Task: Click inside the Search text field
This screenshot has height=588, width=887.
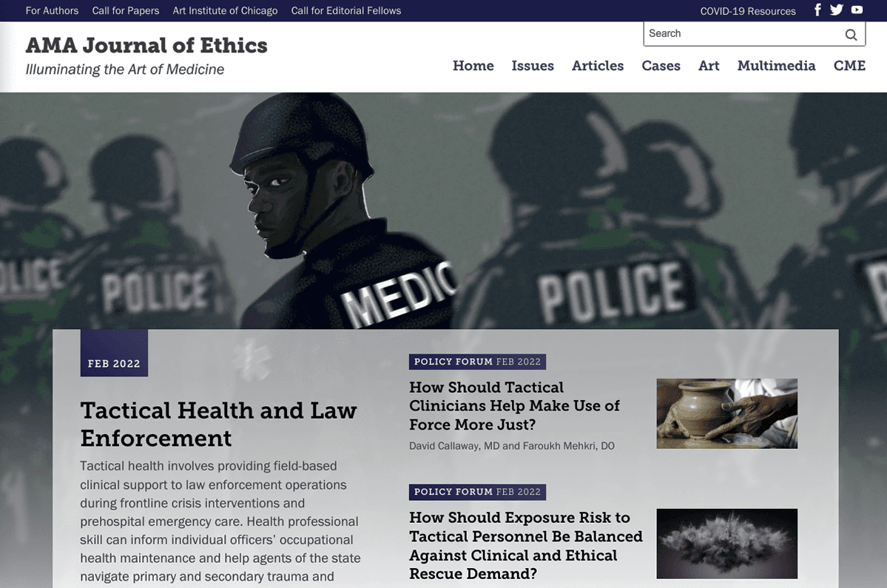Action: coord(742,34)
